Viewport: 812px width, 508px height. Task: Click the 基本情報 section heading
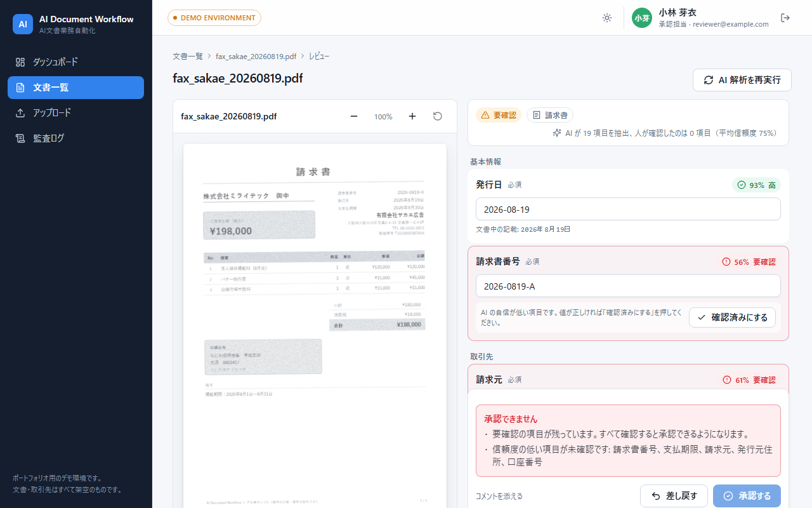tap(486, 162)
